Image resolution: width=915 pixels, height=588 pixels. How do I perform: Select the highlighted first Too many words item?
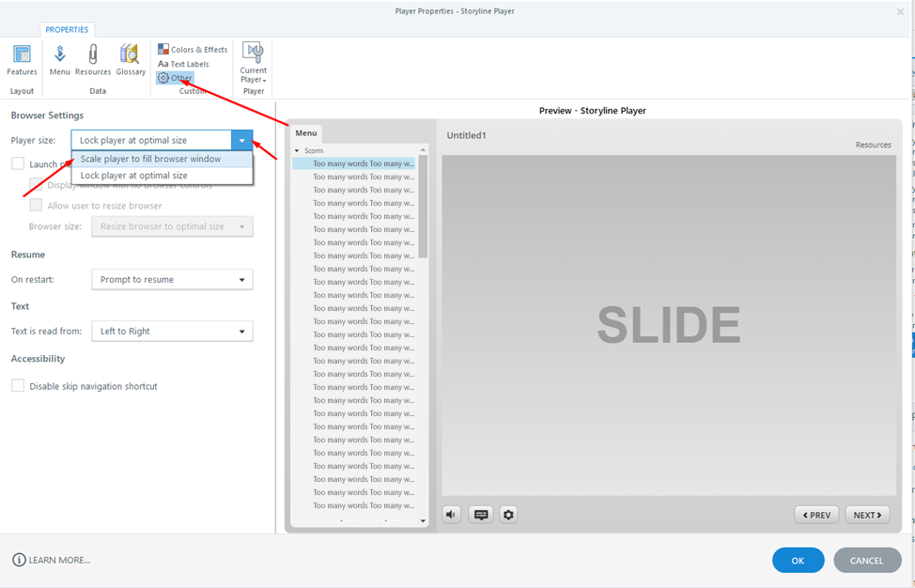tap(354, 164)
